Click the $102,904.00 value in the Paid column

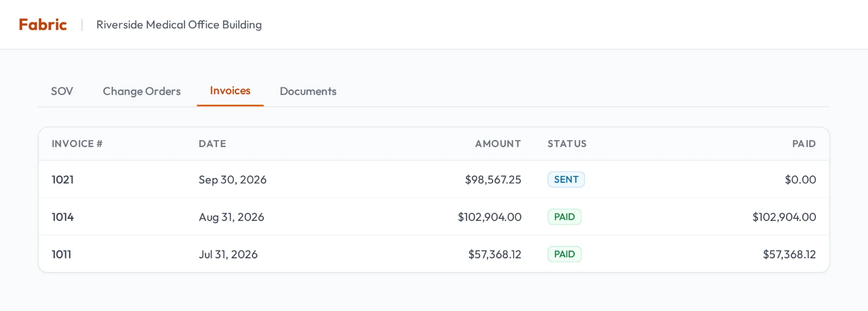(x=784, y=217)
